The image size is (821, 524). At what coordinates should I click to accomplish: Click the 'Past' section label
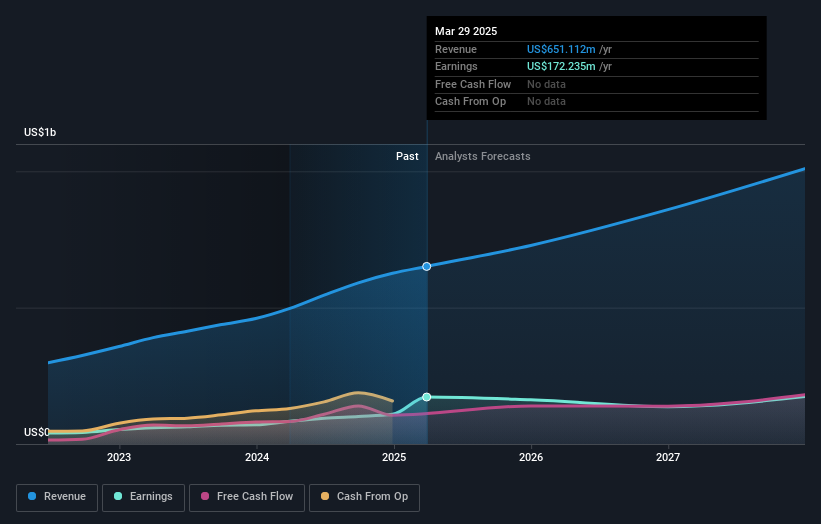407,156
